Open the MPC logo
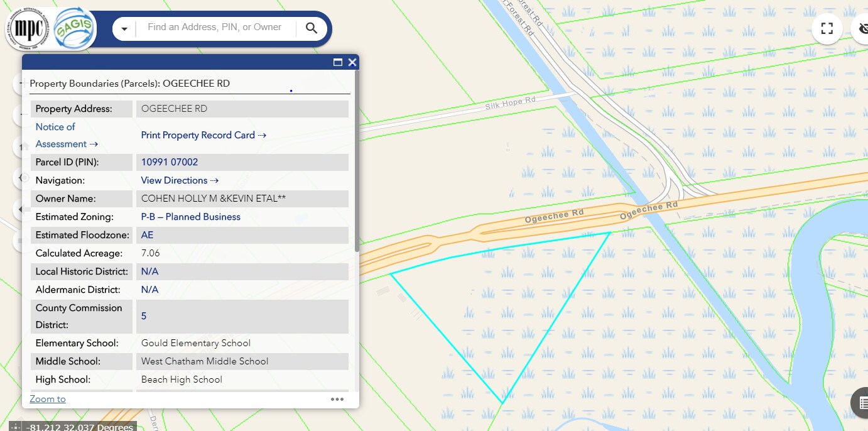The image size is (868, 431). (28, 29)
